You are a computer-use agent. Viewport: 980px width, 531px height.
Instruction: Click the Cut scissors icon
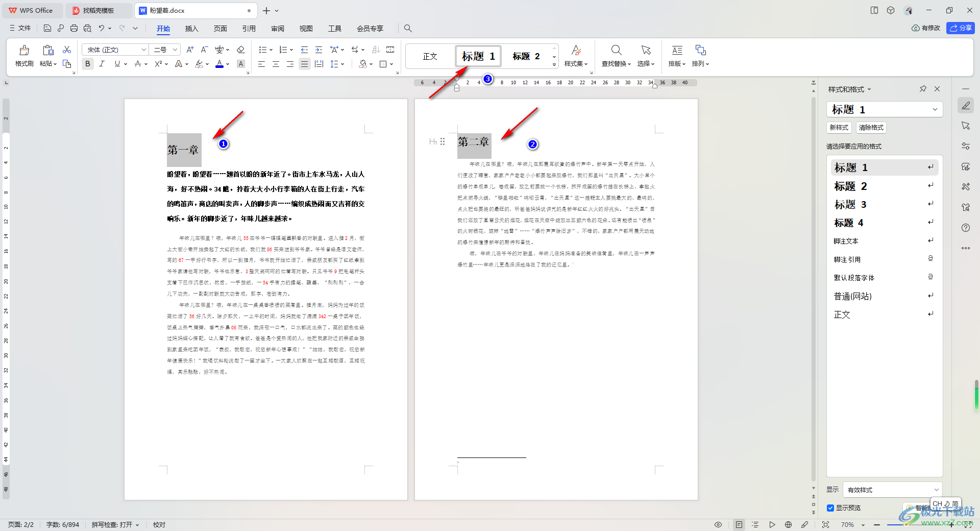click(x=67, y=50)
